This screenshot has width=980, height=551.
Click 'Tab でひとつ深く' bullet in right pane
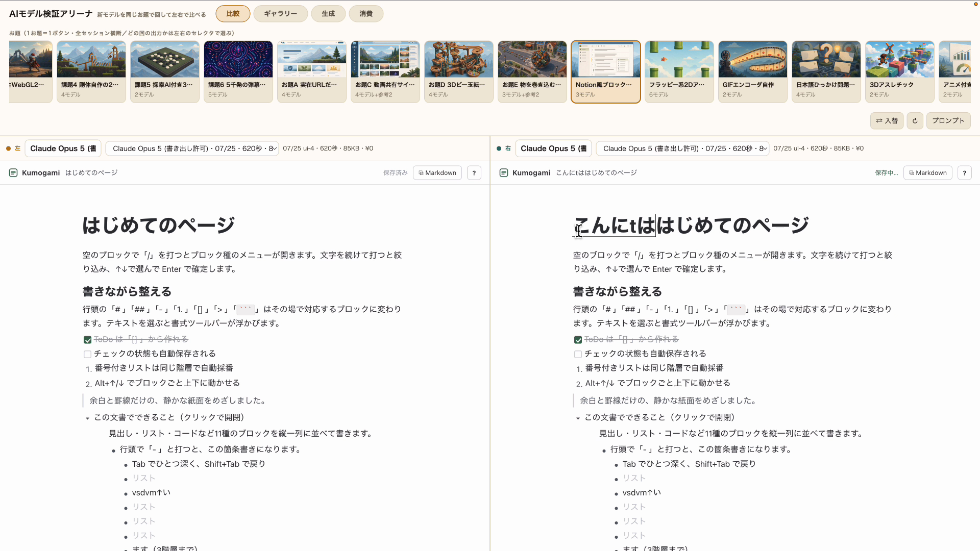(x=689, y=464)
